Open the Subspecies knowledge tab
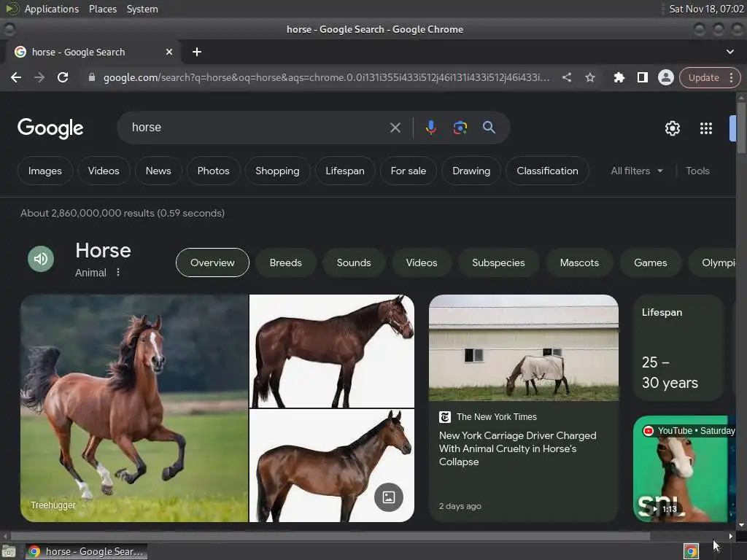This screenshot has height=560, width=747. [x=498, y=262]
